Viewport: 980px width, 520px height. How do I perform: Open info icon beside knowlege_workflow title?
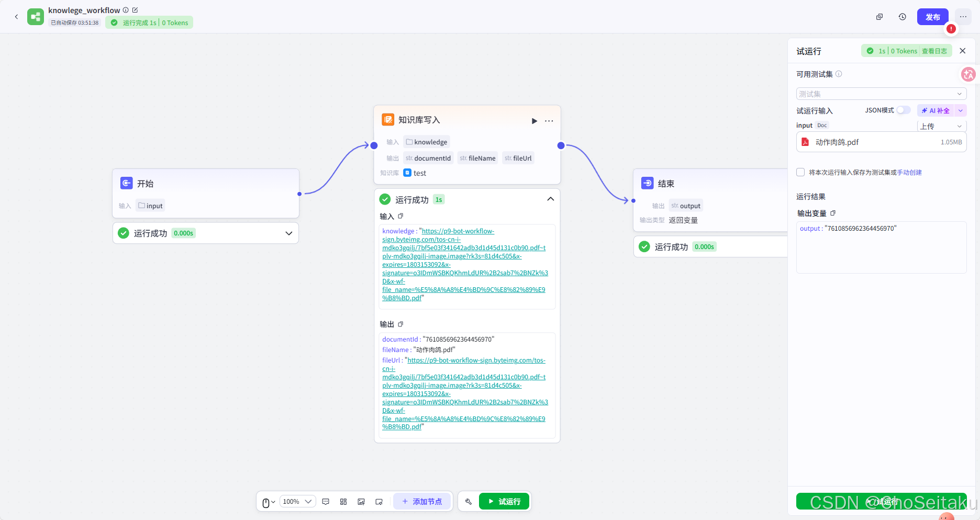126,10
